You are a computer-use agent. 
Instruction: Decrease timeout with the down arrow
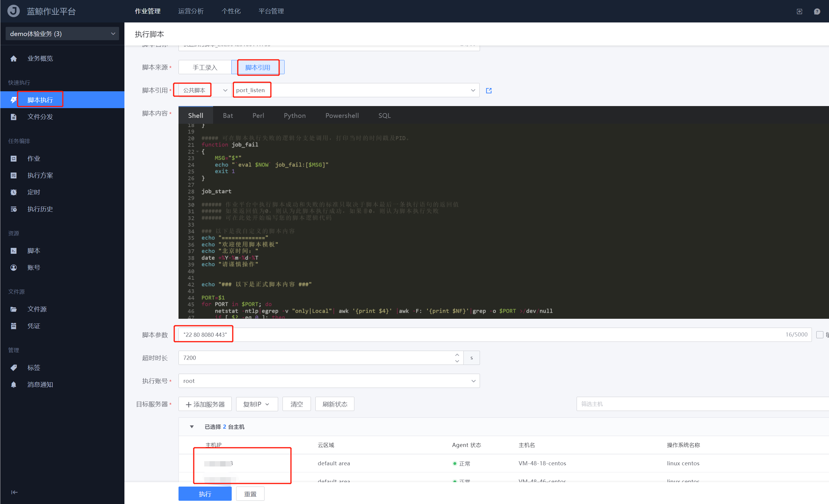coord(457,361)
